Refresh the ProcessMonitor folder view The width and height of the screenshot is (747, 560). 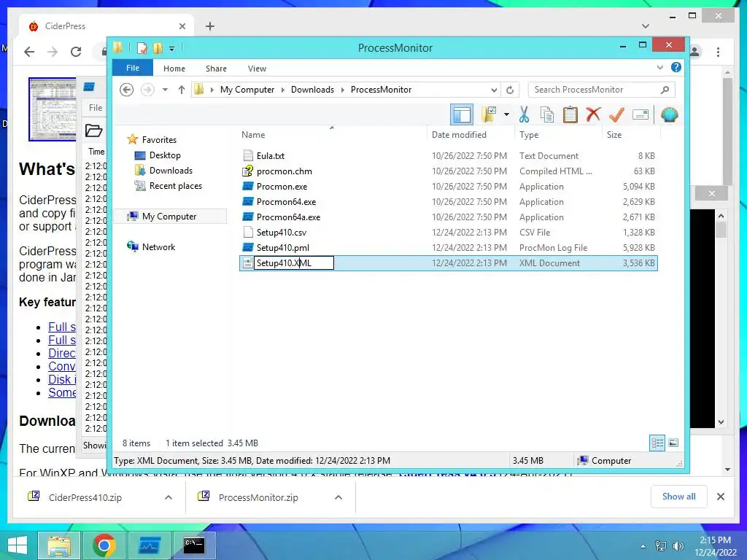click(x=510, y=90)
